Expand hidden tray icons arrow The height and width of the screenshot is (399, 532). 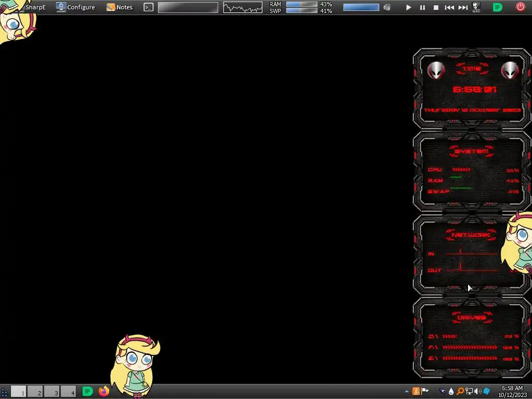pyautogui.click(x=406, y=392)
